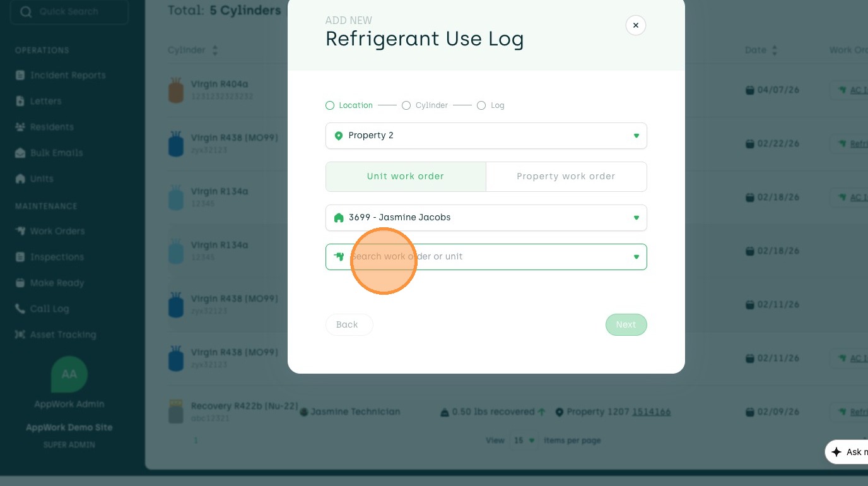868x486 pixels.
Task: Expand the search work order dropdown arrow
Action: click(636, 257)
